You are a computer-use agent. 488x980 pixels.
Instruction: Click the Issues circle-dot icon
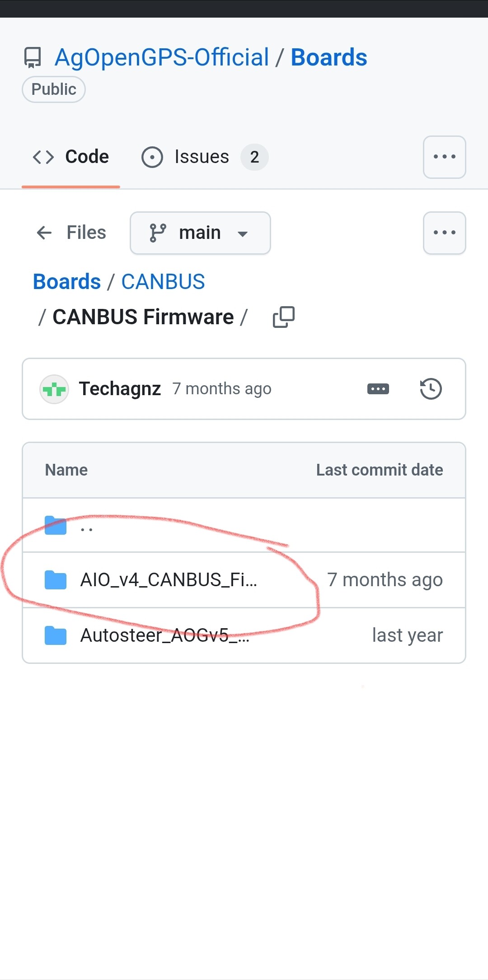[x=152, y=157]
